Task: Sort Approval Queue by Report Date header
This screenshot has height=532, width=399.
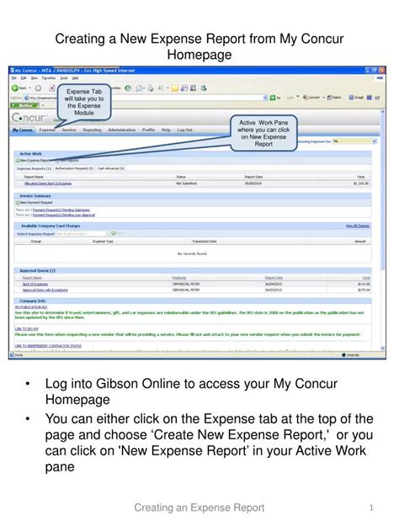Action: pos(274,278)
